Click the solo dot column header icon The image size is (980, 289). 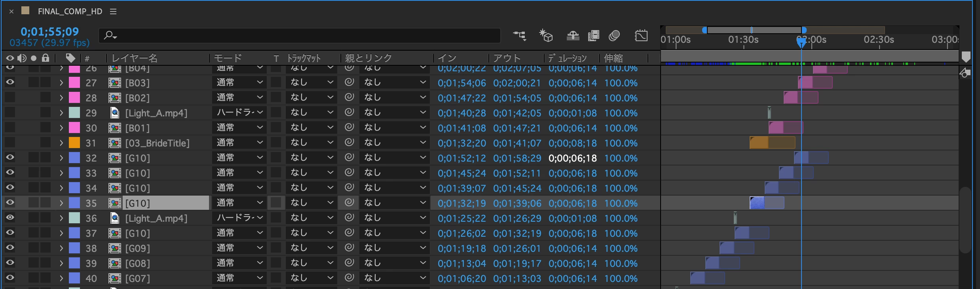coord(34,58)
